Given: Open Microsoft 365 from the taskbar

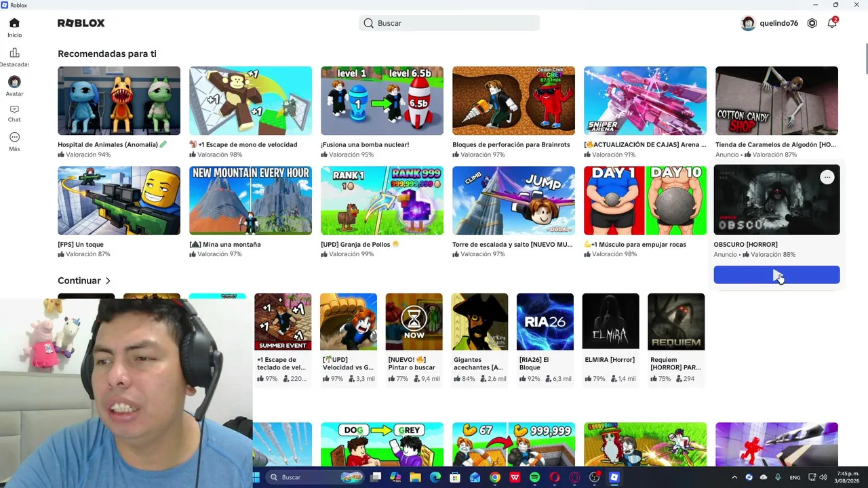Looking at the screenshot, I should tap(395, 477).
